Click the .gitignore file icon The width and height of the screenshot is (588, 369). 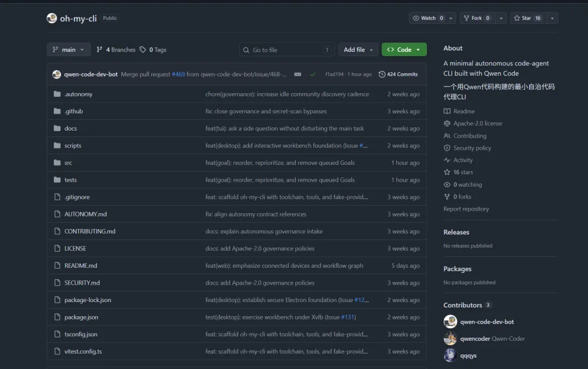57,197
